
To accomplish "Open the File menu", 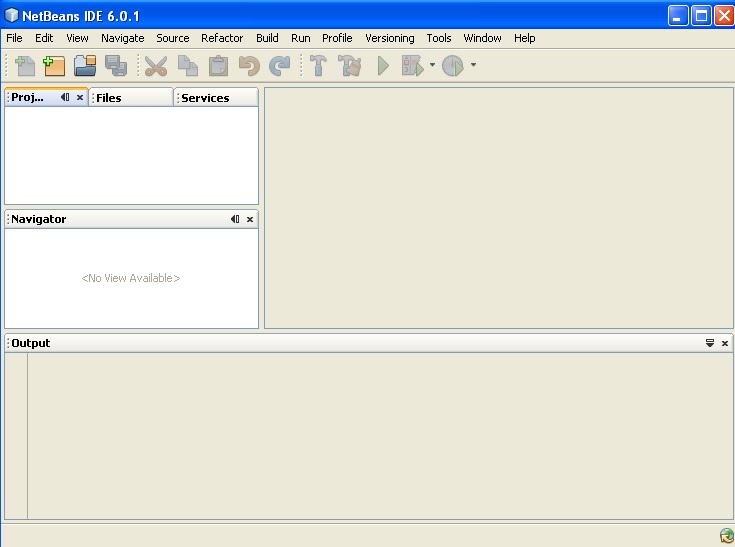I will pos(14,38).
